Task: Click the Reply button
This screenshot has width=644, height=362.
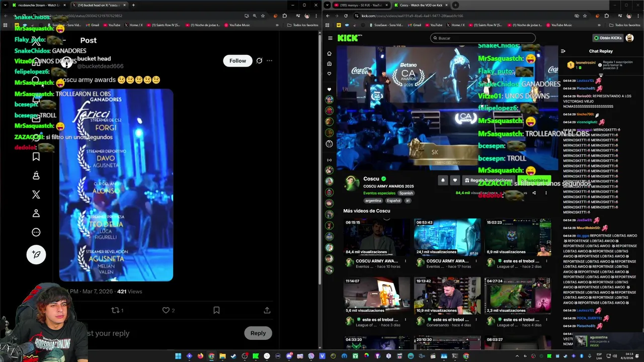Action: (x=258, y=333)
